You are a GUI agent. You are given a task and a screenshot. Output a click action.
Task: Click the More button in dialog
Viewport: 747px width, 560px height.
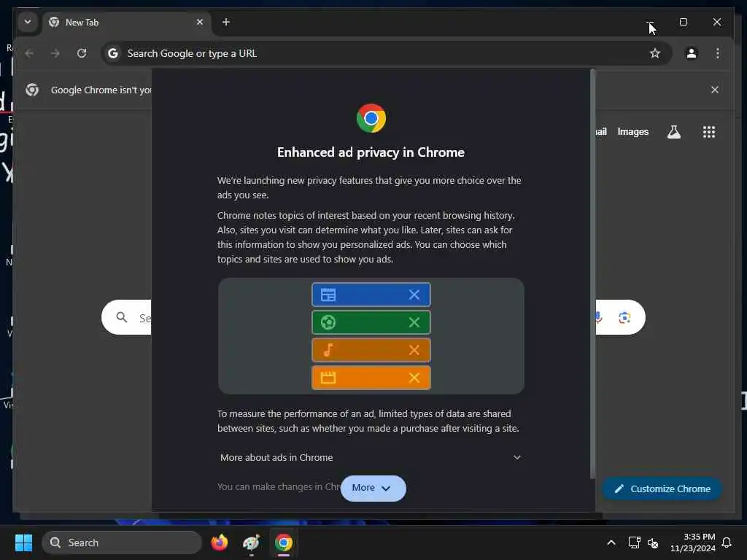pyautogui.click(x=373, y=488)
